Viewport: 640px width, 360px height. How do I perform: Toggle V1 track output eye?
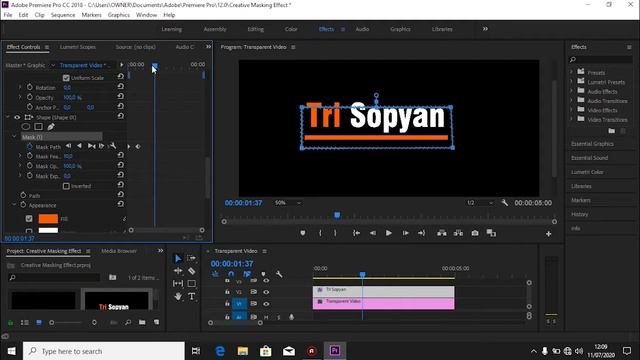266,304
